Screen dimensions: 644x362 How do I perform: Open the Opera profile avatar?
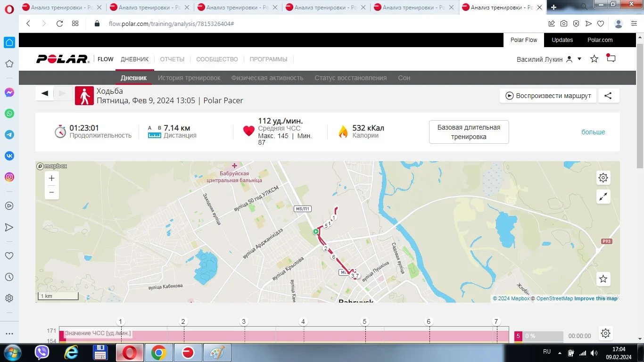click(x=619, y=24)
